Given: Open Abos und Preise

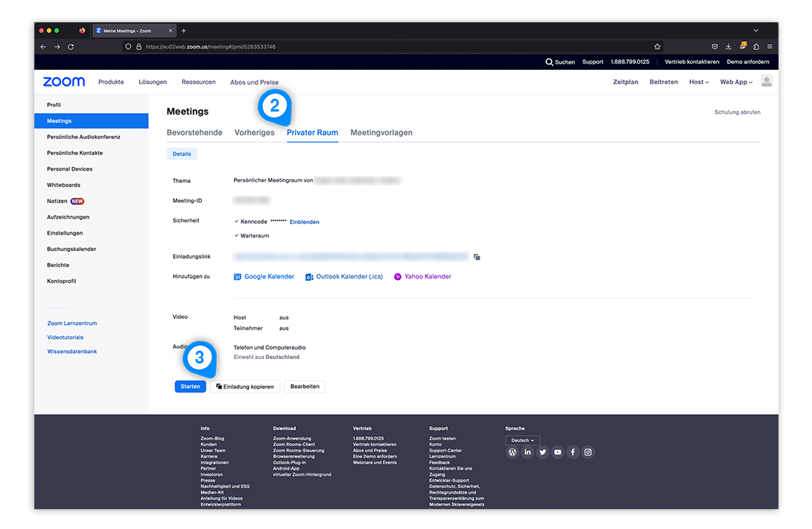Looking at the screenshot, I should pyautogui.click(x=254, y=83).
